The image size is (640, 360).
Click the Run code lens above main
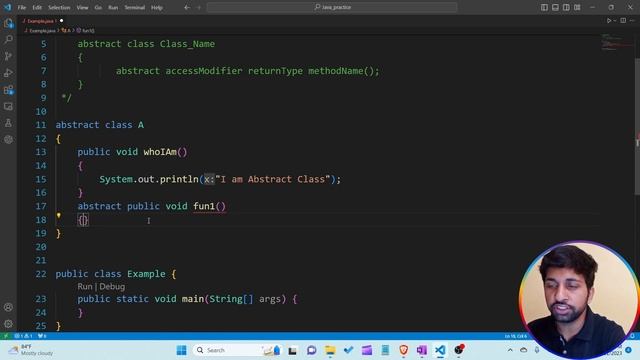(x=85, y=287)
